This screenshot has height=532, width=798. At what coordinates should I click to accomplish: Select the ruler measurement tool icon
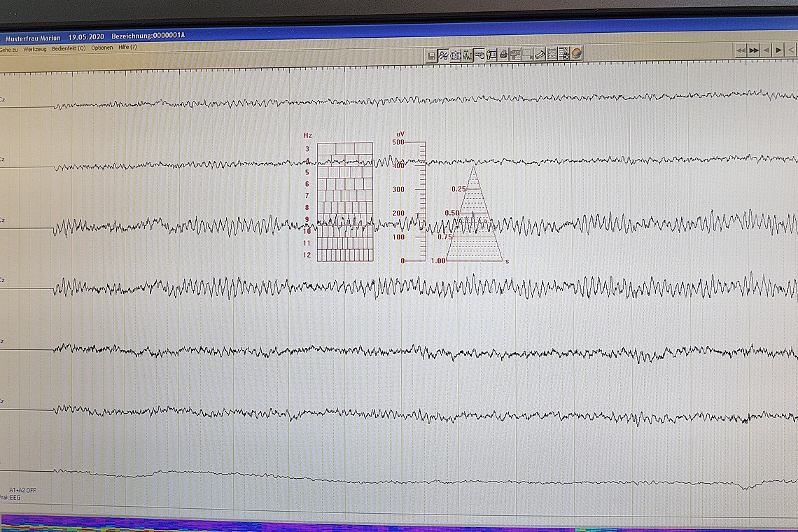(540, 55)
